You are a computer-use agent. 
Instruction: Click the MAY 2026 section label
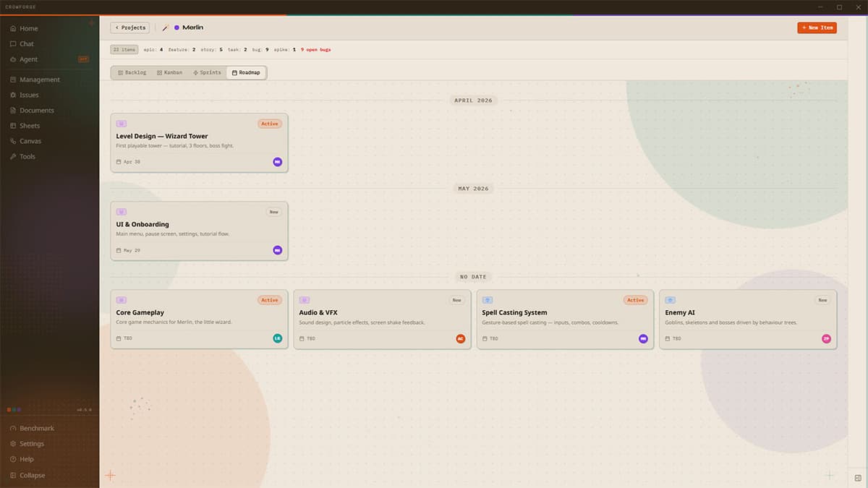click(x=473, y=188)
